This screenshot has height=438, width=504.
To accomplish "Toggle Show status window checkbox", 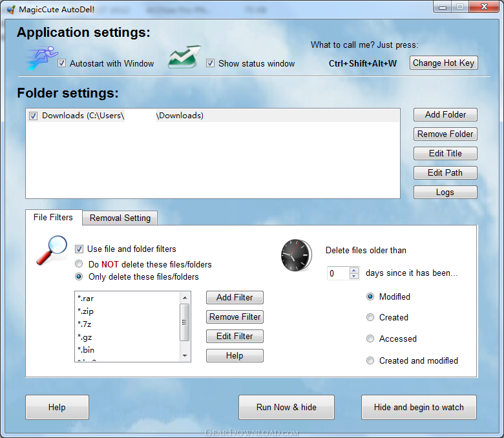I will click(x=210, y=63).
